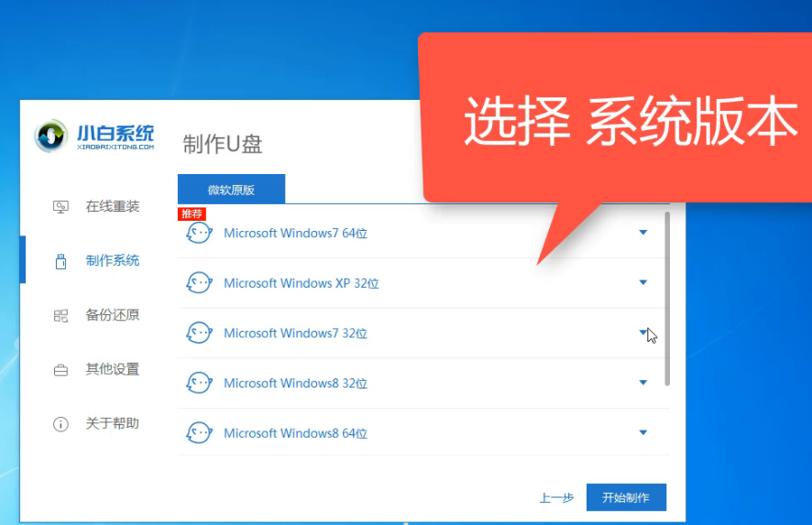Open 在线重装 in the sidebar menu

(x=112, y=207)
